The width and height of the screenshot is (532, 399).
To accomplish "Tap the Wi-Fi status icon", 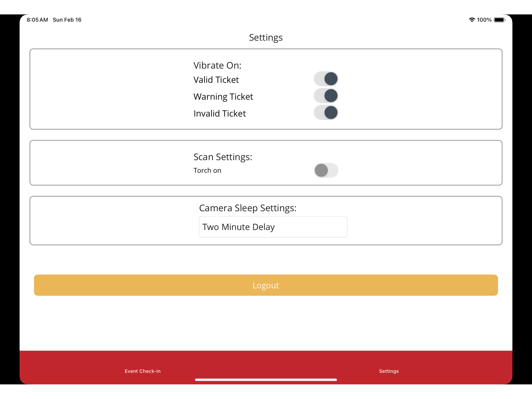I will click(x=472, y=20).
